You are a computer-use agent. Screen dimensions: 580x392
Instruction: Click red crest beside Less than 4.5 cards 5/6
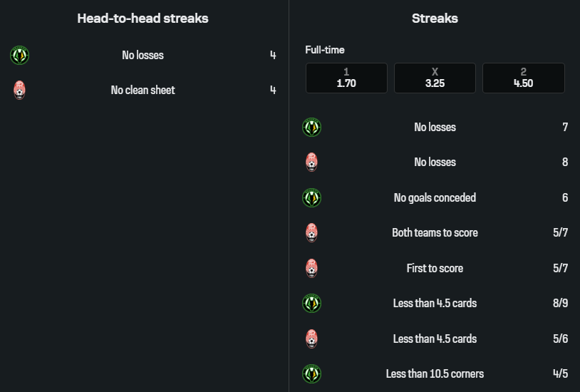(311, 339)
